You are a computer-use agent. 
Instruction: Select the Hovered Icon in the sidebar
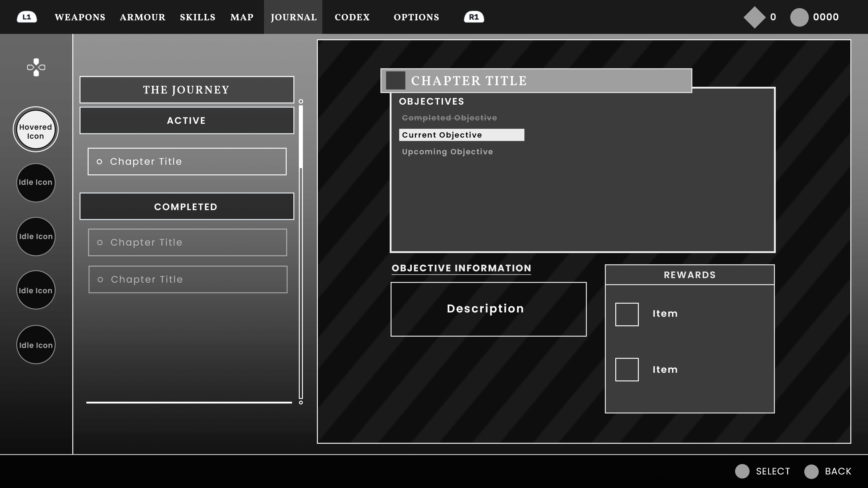35,129
